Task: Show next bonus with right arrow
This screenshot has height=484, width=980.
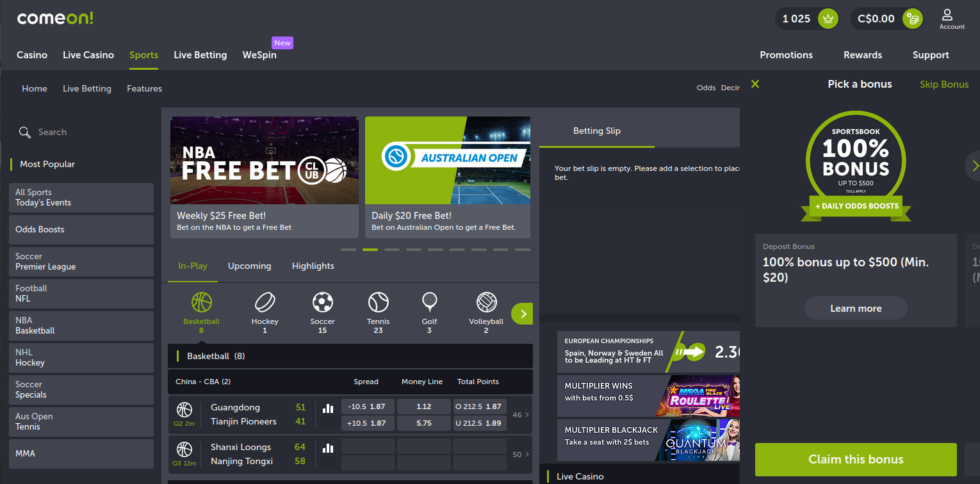Action: click(974, 166)
